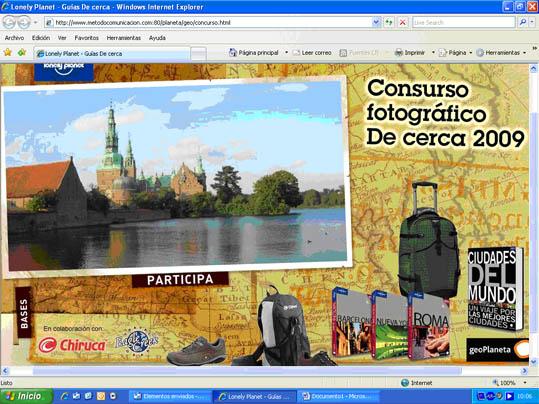Click the horizontal scrollbar left arrow
The width and height of the screenshot is (539, 404).
[5, 371]
